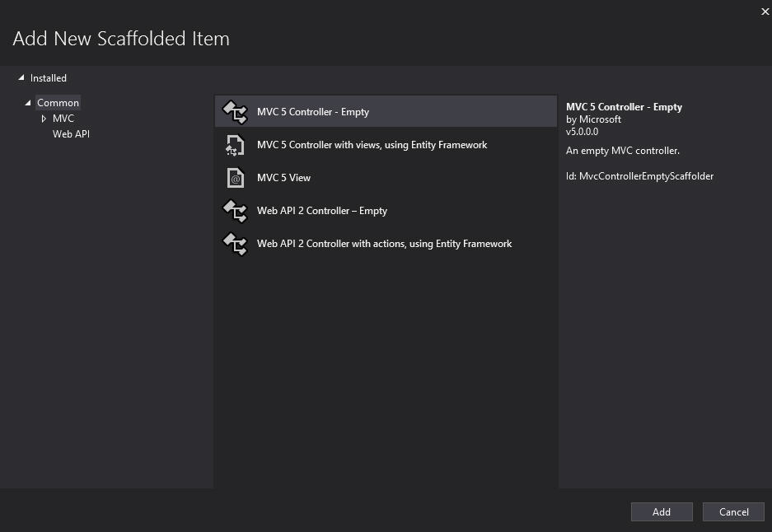The width and height of the screenshot is (772, 532).
Task: Expand the MVC tree node arrow
Action: (44, 119)
